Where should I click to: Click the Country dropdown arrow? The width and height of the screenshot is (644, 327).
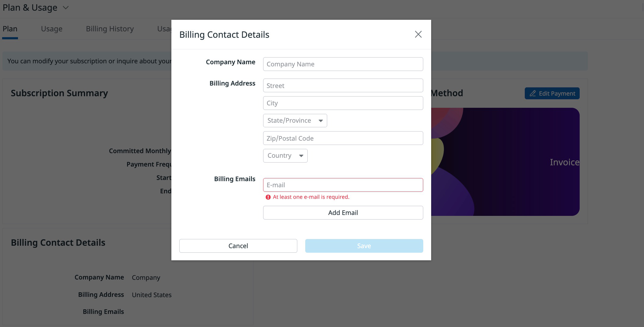[301, 156]
